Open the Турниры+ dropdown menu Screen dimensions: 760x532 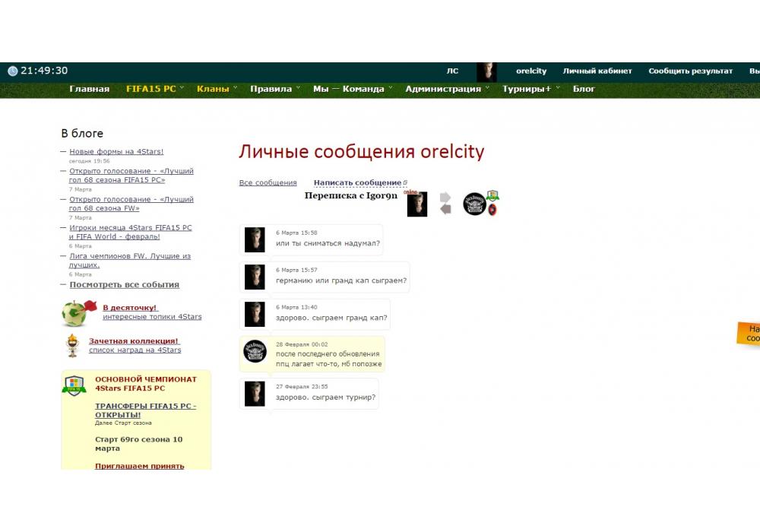pos(530,89)
